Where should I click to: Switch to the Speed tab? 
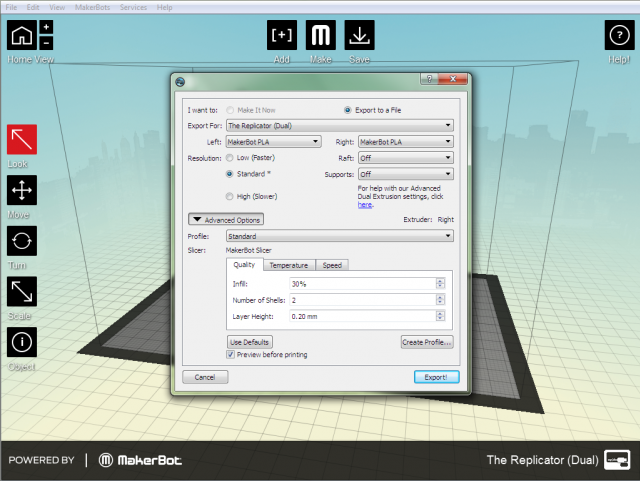pyautogui.click(x=332, y=265)
